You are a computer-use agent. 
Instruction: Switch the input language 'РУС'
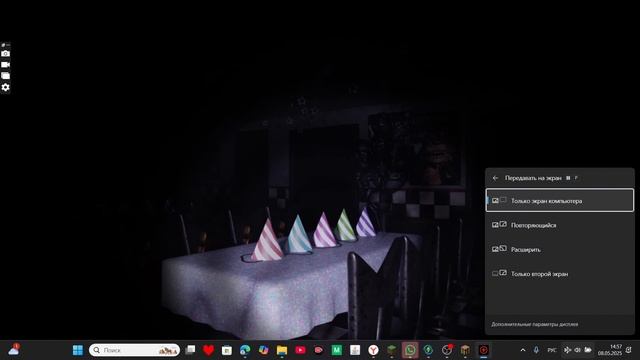(552, 350)
